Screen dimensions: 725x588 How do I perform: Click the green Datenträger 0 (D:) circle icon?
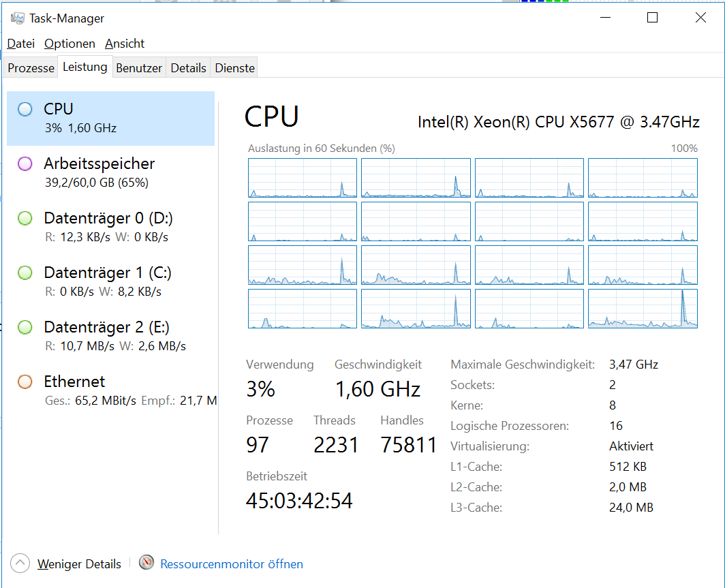coord(25,218)
